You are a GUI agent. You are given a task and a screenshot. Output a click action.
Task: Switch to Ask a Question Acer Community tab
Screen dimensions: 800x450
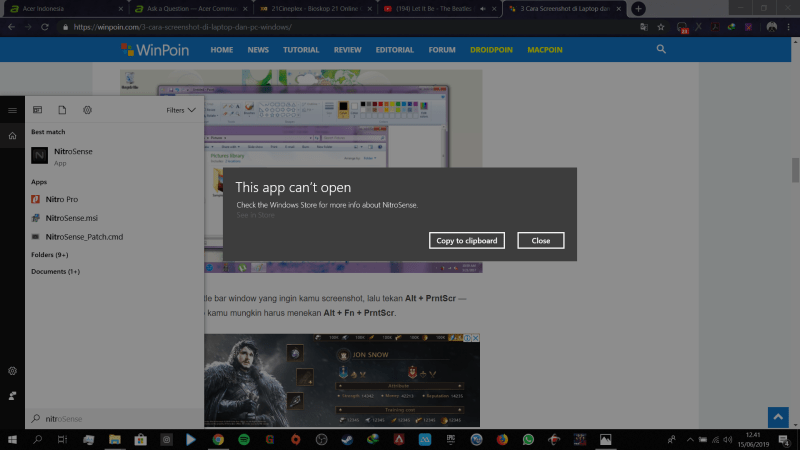coord(189,9)
